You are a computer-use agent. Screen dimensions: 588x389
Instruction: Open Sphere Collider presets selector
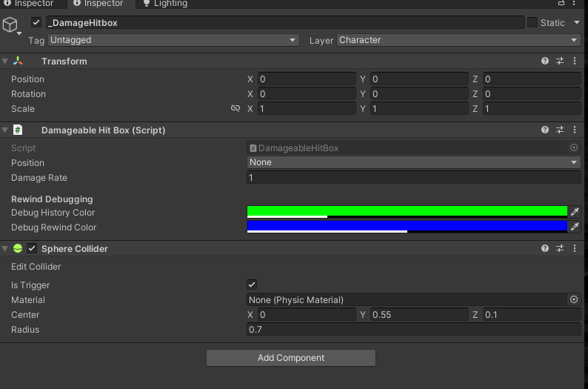pyautogui.click(x=560, y=248)
